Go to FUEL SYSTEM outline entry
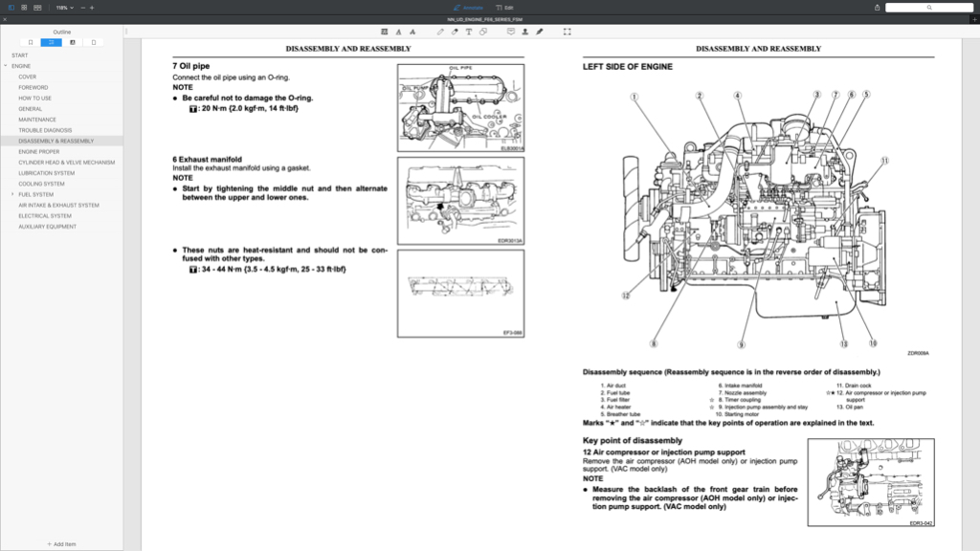980x551 pixels. 35,194
